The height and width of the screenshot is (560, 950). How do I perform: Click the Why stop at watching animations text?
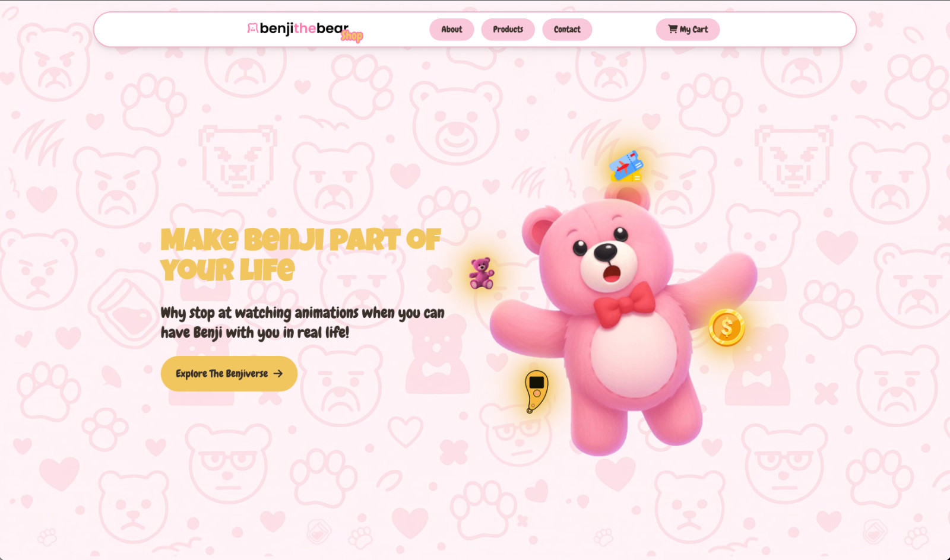tap(302, 323)
